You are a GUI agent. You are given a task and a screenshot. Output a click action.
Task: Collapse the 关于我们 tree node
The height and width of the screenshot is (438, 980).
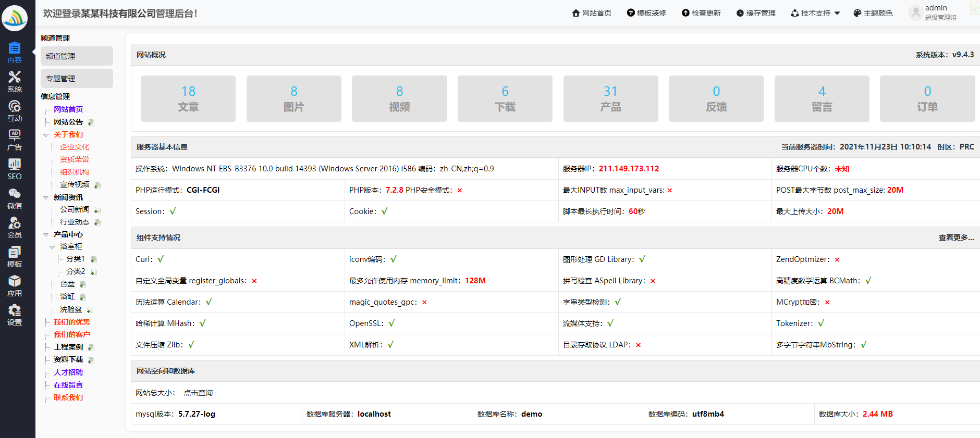pos(46,135)
